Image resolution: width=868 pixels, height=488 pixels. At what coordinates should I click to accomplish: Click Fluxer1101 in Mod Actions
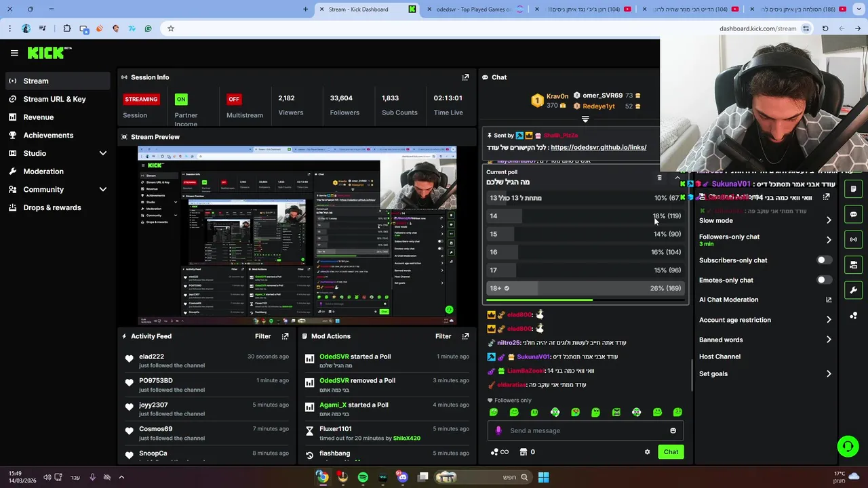click(x=336, y=429)
